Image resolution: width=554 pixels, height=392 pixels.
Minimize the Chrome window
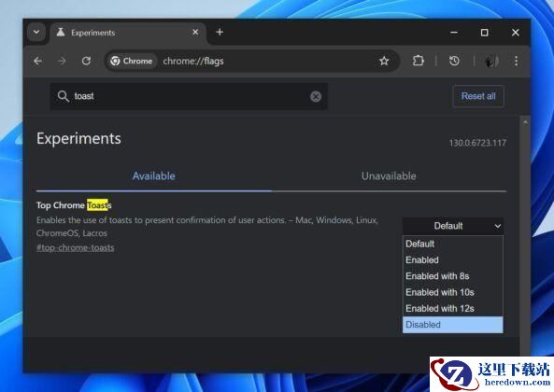(454, 33)
